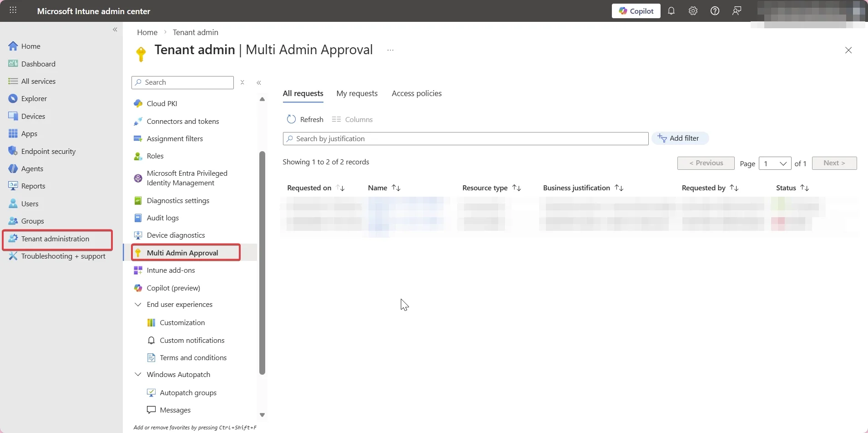
Task: Open the notifications bell
Action: tap(671, 11)
